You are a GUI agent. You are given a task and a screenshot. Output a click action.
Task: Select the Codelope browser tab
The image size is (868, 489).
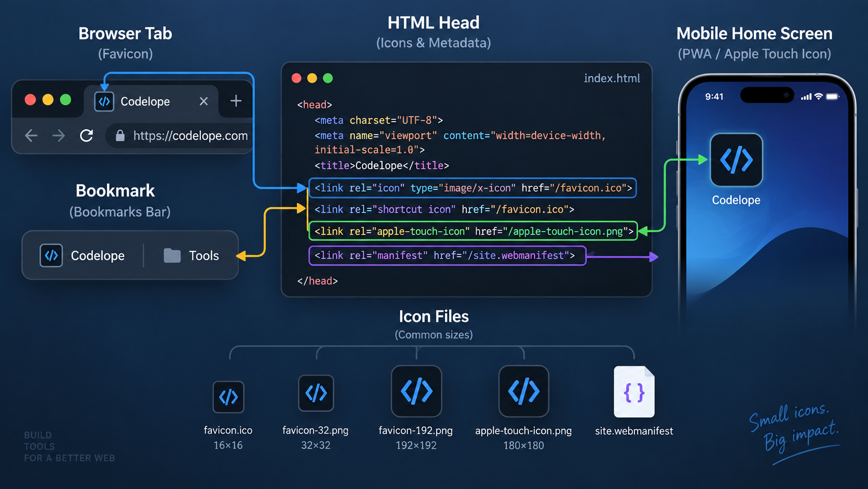[151, 101]
